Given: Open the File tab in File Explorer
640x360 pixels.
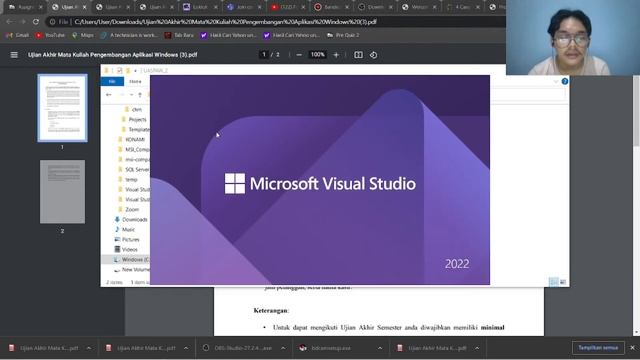Looking at the screenshot, I should click(112, 82).
